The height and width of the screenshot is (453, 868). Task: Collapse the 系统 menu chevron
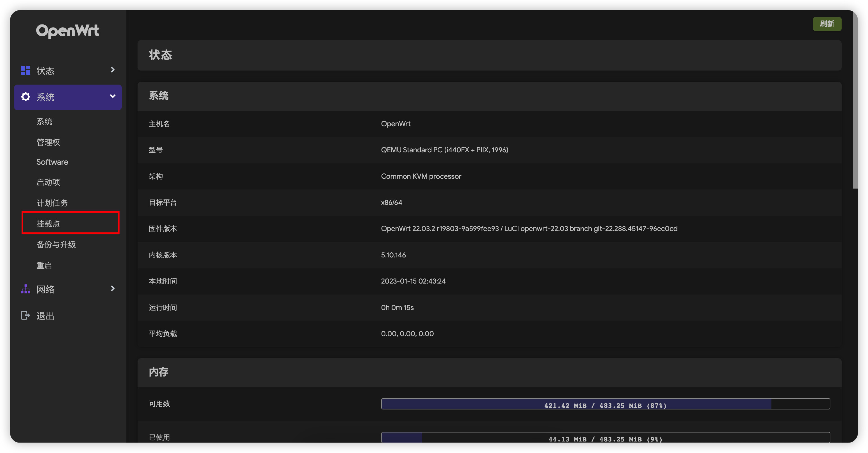(113, 96)
